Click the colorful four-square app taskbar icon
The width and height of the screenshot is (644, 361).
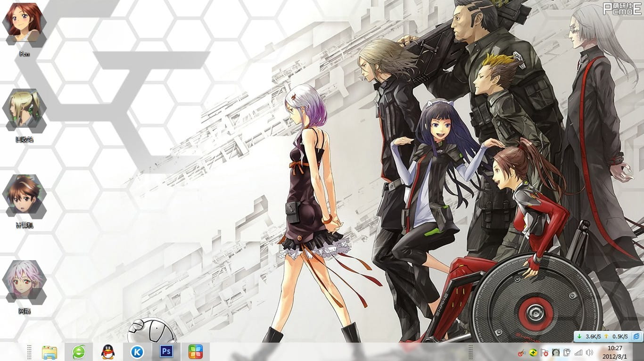tap(195, 352)
